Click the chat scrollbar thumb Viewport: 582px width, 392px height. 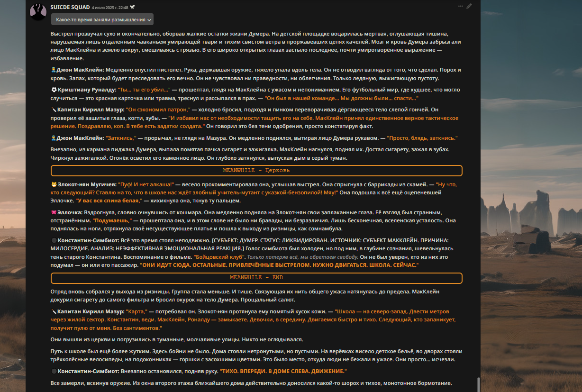pos(478,384)
